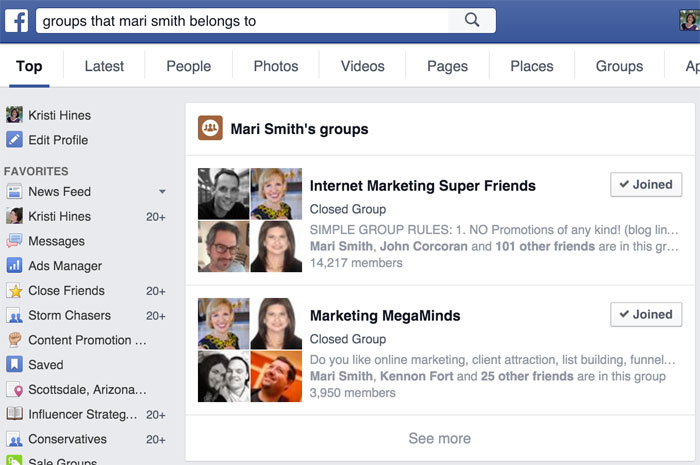Click the Content Promotion fist icon

point(14,340)
